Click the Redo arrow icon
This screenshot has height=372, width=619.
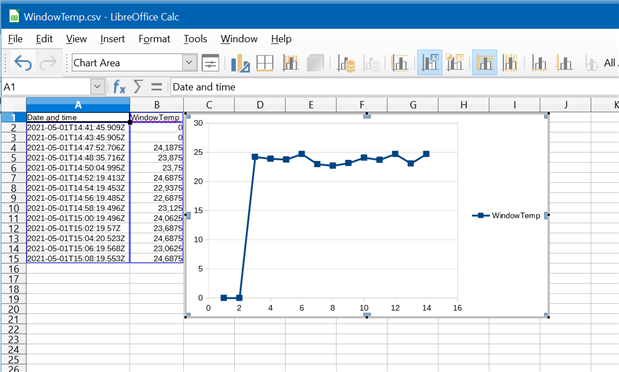click(48, 63)
